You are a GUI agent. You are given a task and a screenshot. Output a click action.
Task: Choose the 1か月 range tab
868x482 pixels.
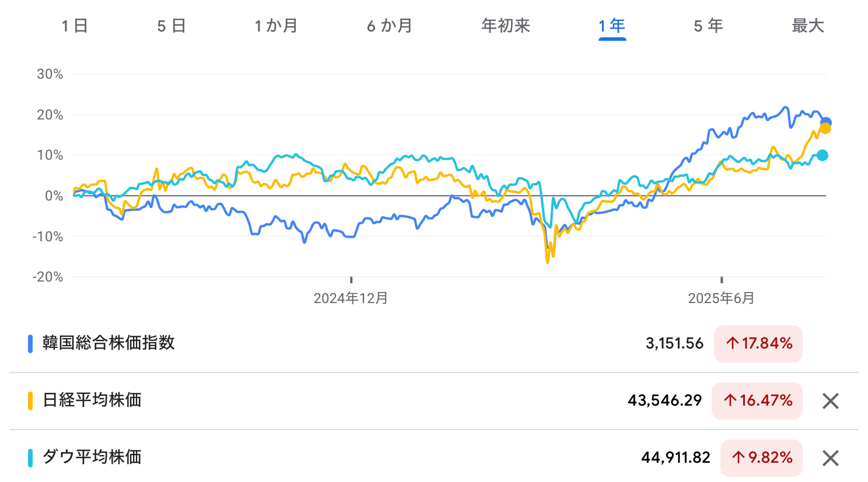(276, 26)
